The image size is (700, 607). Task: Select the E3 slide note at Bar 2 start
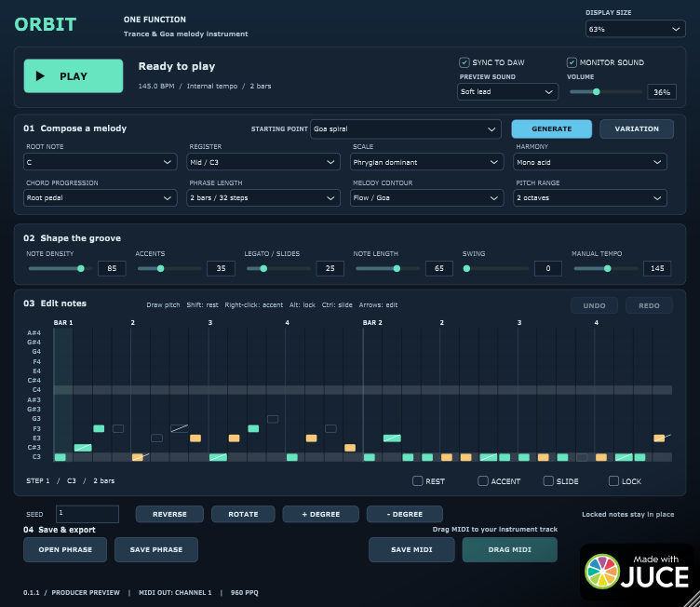point(392,438)
